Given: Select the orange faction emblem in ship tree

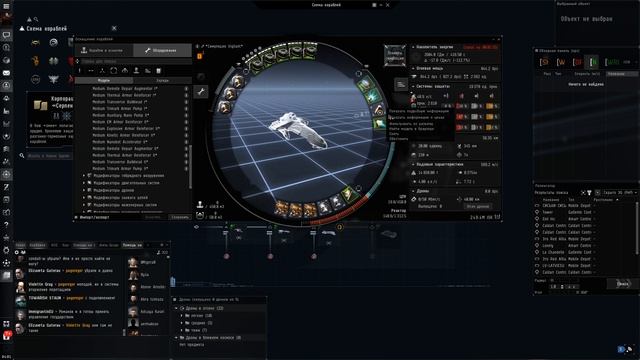Looking at the screenshot, I should click(x=36, y=61).
